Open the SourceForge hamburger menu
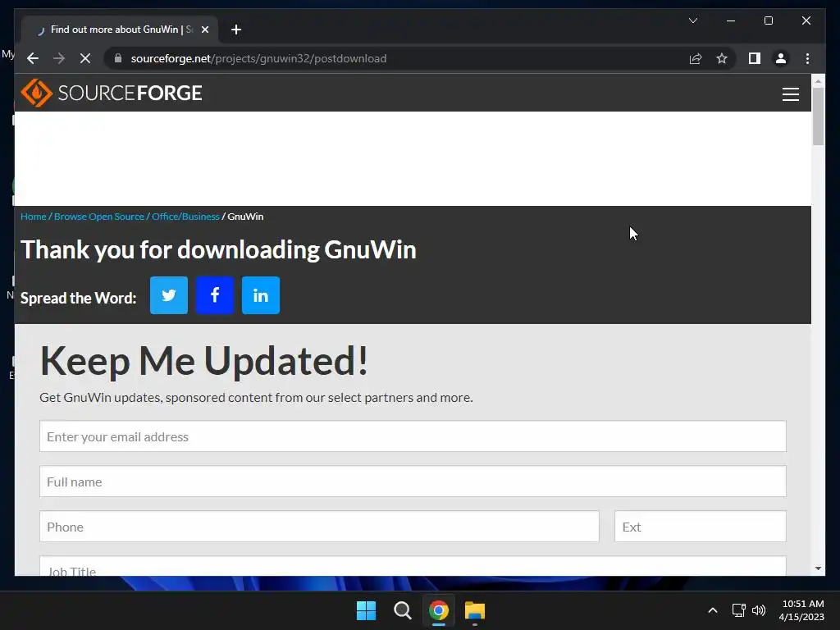 (x=790, y=94)
